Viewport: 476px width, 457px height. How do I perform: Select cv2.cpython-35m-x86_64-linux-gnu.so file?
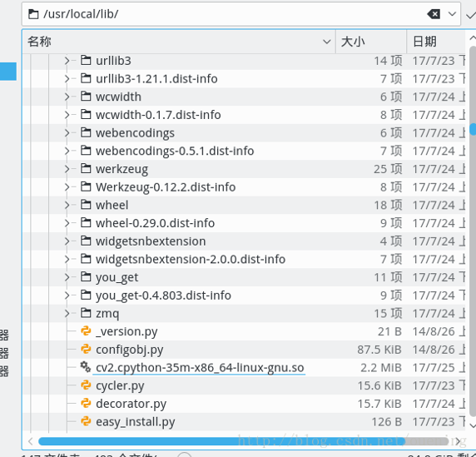[200, 367]
